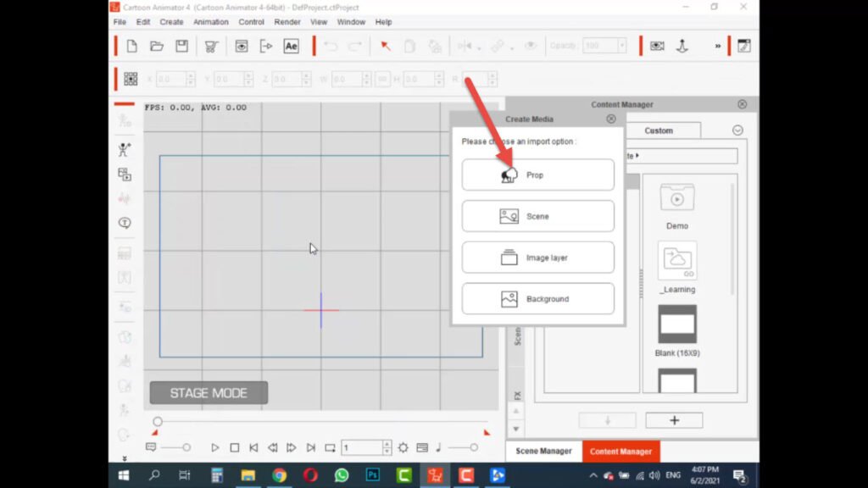868x488 pixels.
Task: Switch to Content Manager tab
Action: pos(620,452)
